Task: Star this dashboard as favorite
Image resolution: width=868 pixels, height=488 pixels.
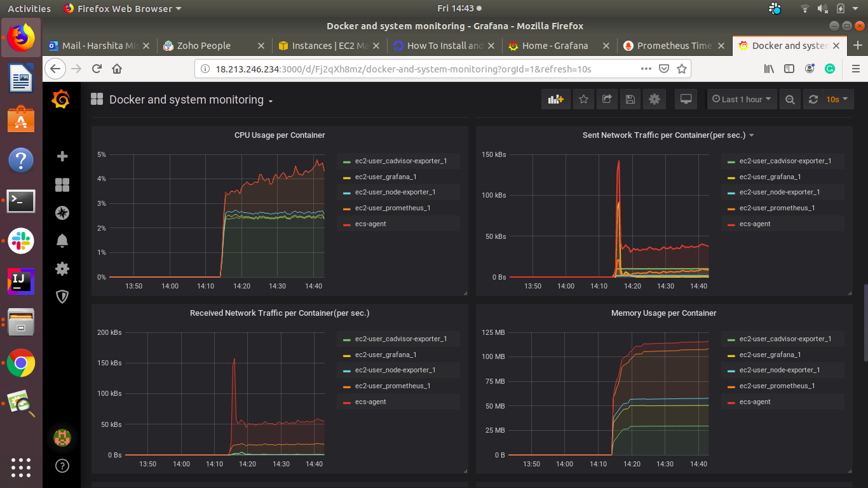Action: tap(584, 99)
